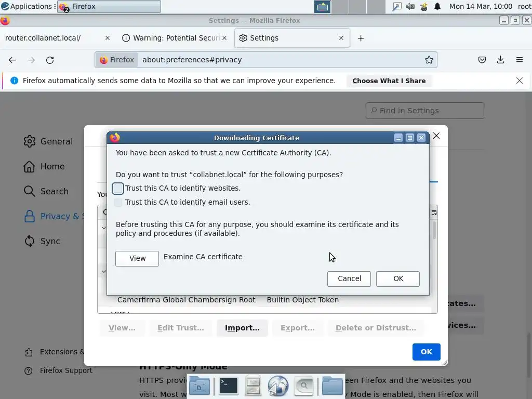Click root user label in panel
This screenshot has height=399, width=532.
point(524,6)
